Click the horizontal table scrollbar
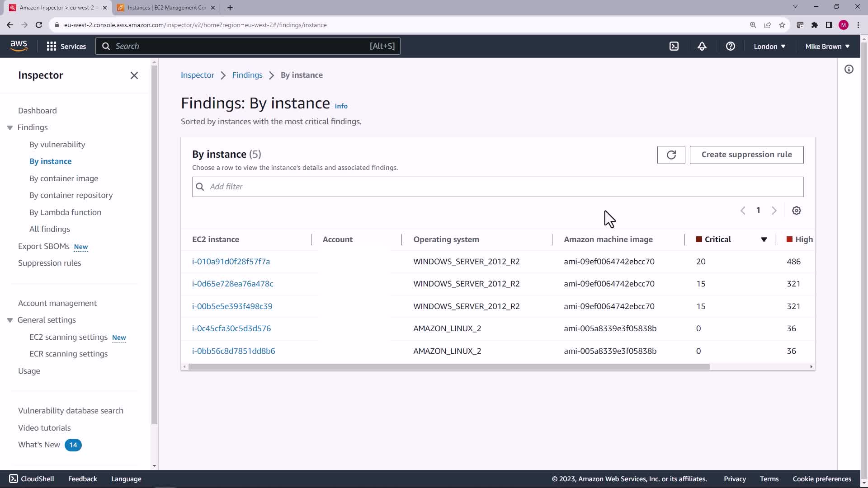 point(448,367)
